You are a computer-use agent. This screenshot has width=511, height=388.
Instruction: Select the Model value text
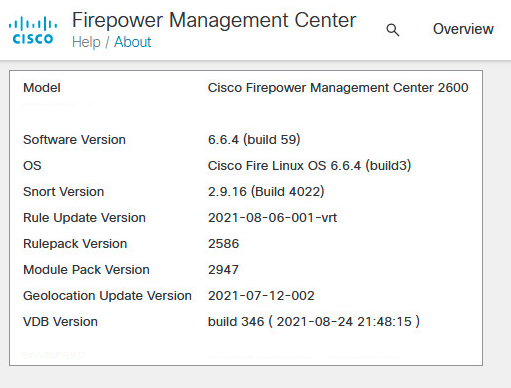coord(338,88)
